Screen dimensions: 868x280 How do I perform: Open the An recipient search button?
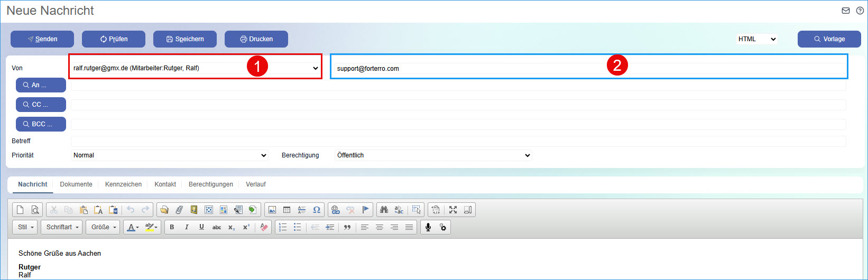point(41,85)
